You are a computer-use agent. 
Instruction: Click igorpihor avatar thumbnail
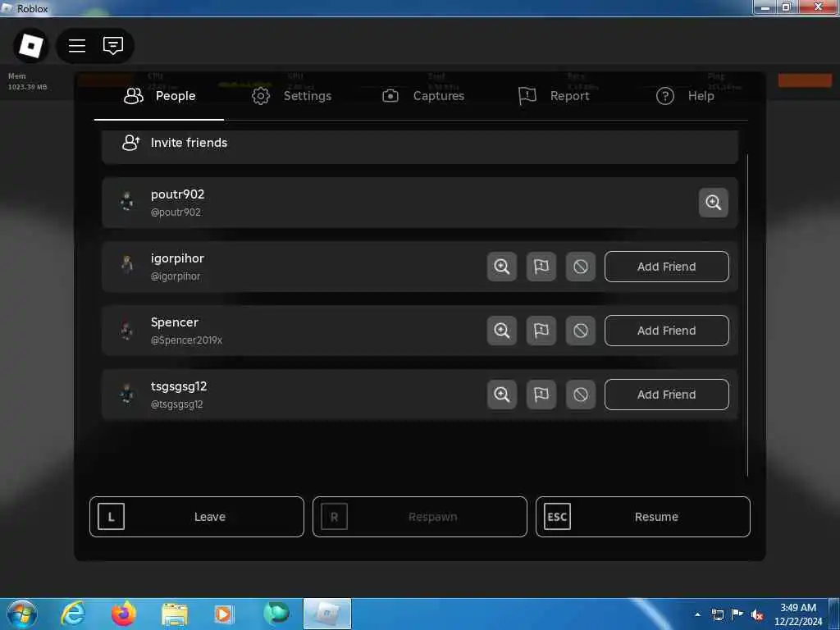tap(127, 266)
